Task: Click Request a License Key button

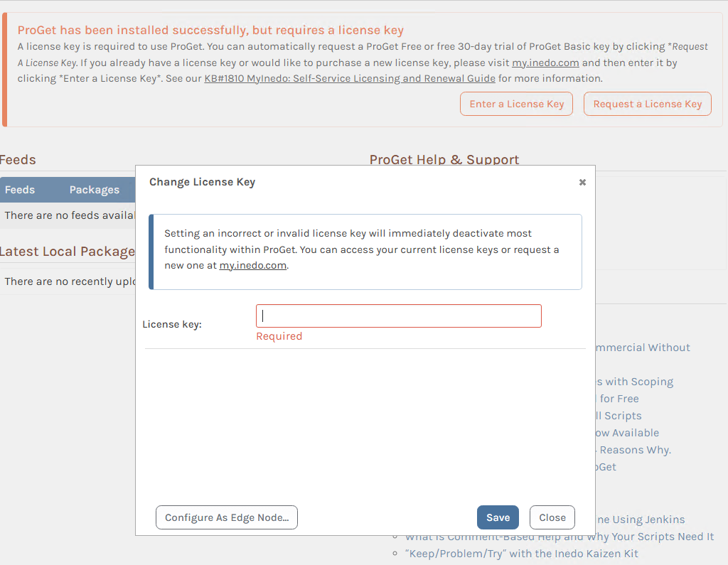Action: tap(647, 104)
